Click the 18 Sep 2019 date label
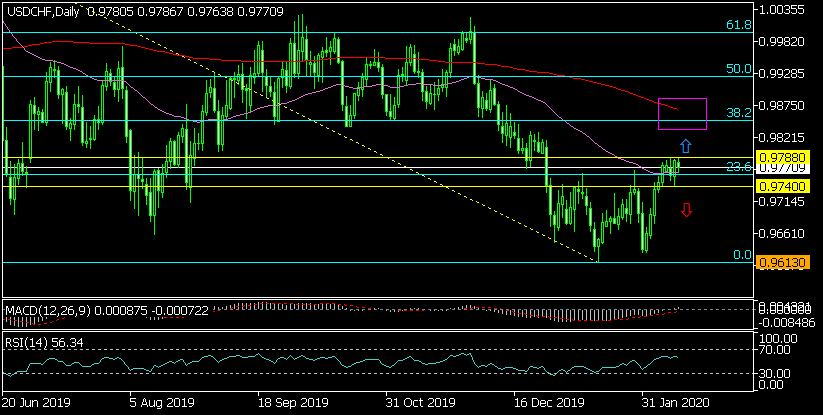The image size is (823, 415). point(293,403)
